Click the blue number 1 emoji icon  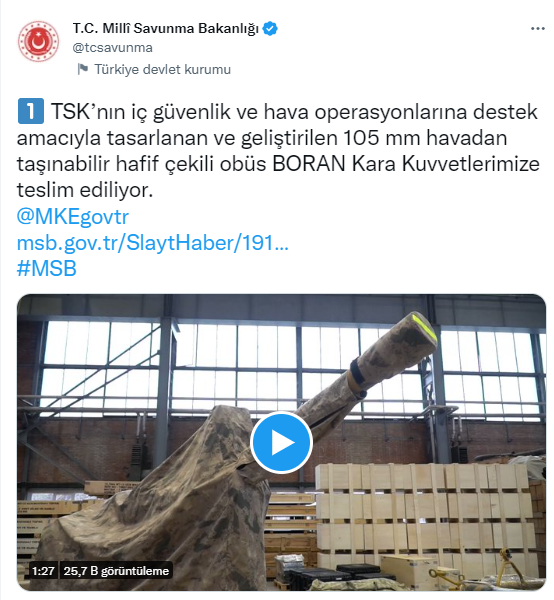(31, 111)
